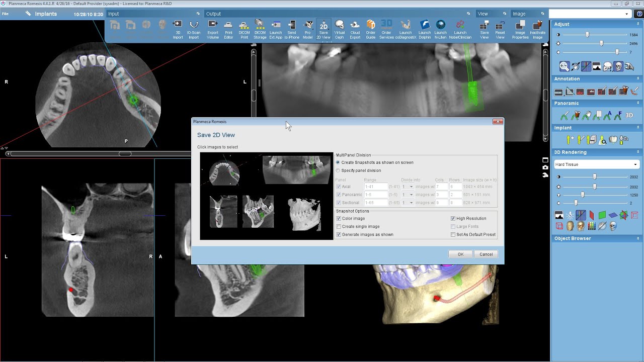Screen dimensions: 644x362
Task: Open 3D Import from the Input toolbar
Action: tap(178, 30)
